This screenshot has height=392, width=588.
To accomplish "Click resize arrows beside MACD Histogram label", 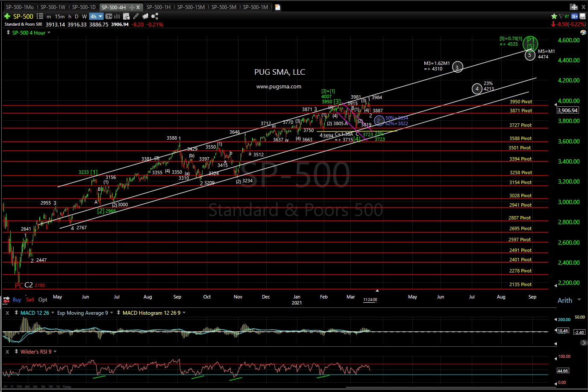I will pos(118,313).
